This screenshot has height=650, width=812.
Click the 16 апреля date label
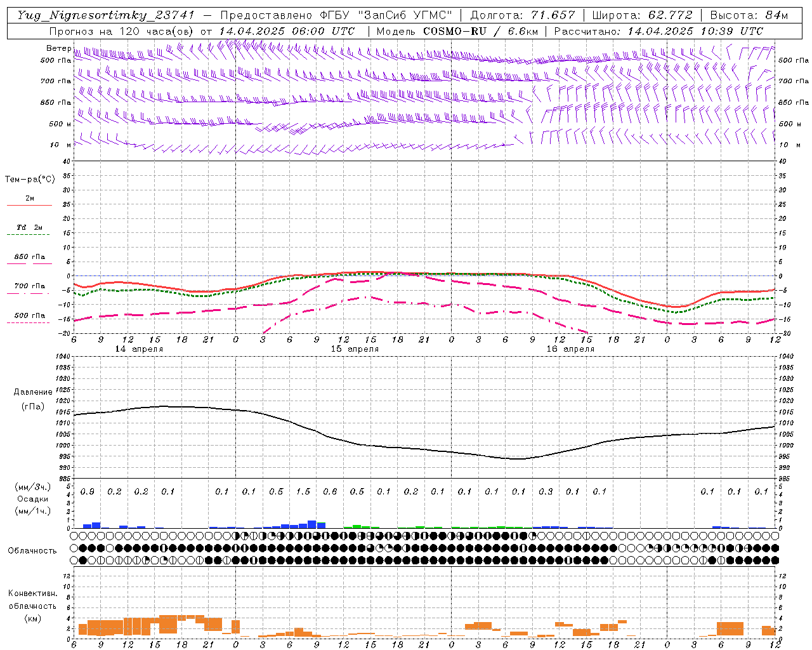(570, 348)
